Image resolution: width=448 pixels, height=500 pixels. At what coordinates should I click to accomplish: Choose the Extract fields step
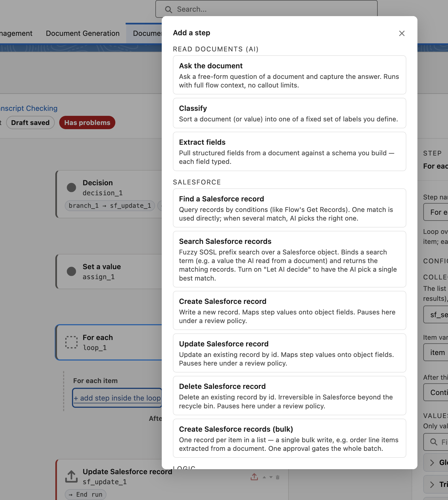(290, 151)
